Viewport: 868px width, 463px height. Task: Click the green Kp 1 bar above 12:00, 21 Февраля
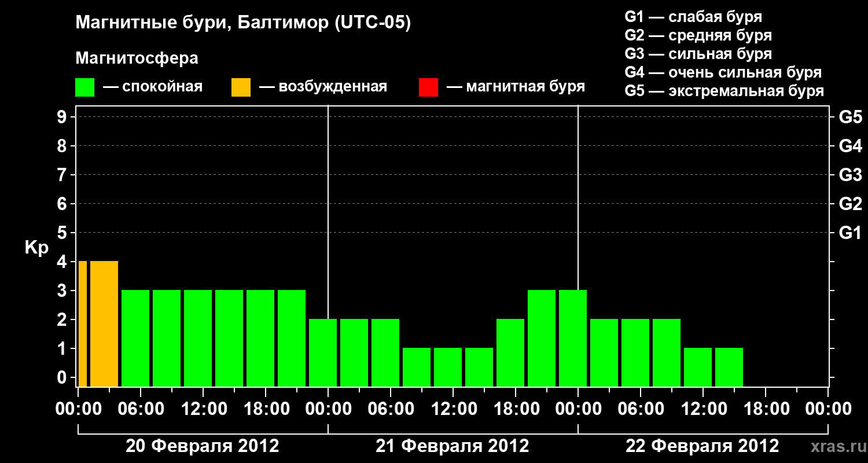coord(448,367)
